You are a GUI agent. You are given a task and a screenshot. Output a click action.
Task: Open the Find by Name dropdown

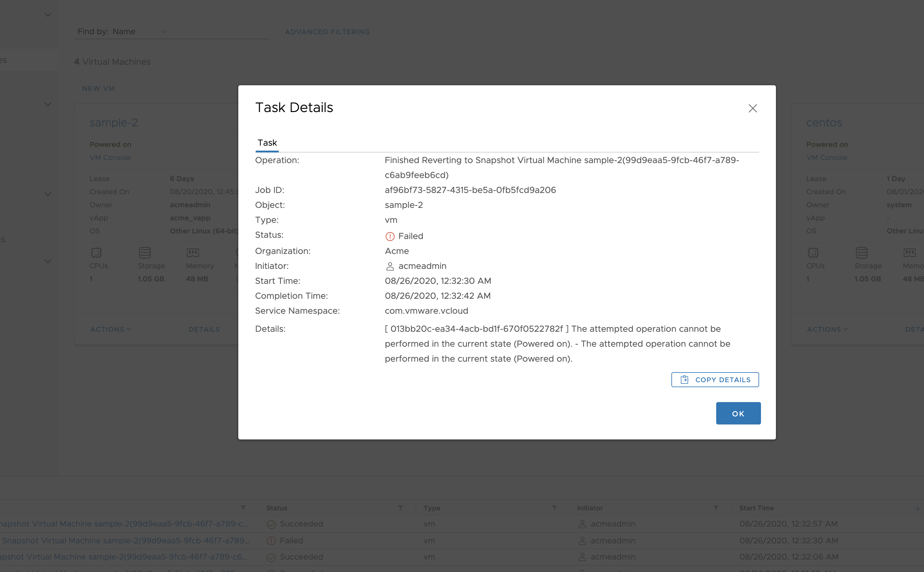164,32
